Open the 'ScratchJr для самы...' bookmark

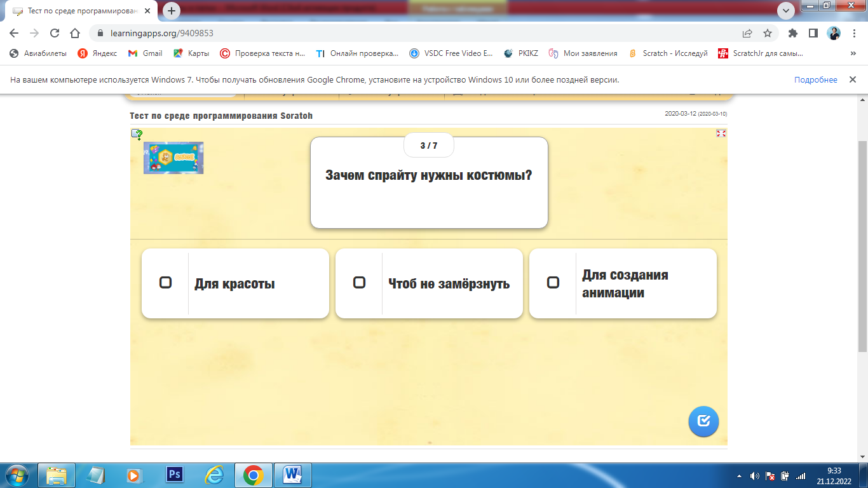pos(761,53)
